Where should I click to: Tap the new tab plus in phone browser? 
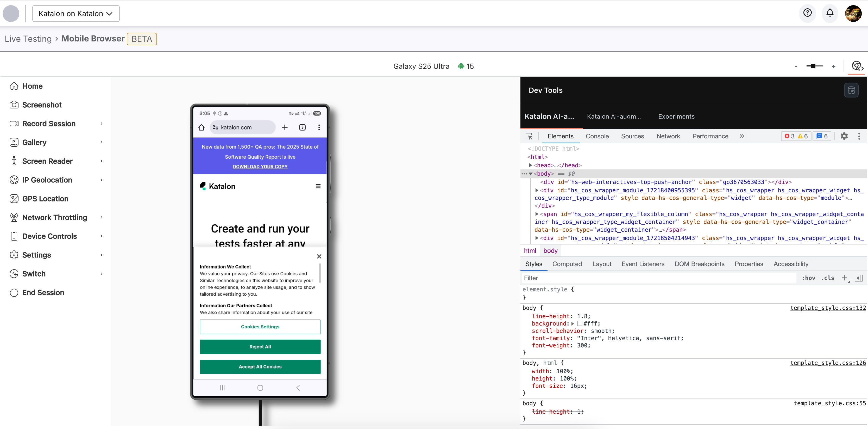(285, 127)
